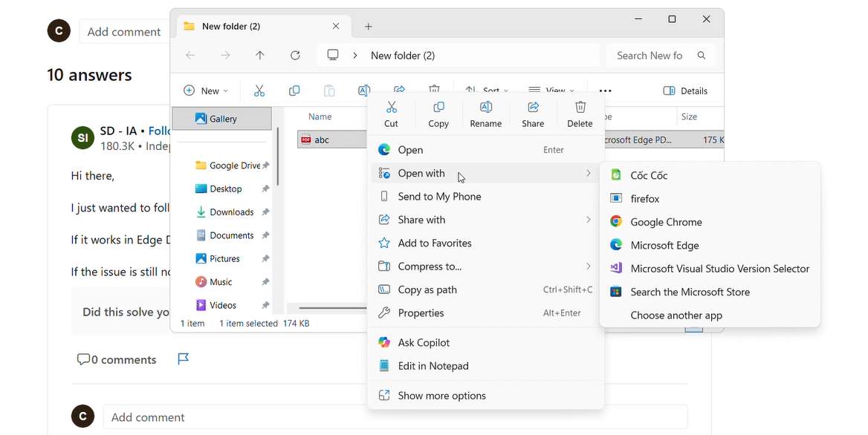Viewport: 868px width, 435px height.
Task: Expand the Compress to submenu arrow
Action: [589, 266]
